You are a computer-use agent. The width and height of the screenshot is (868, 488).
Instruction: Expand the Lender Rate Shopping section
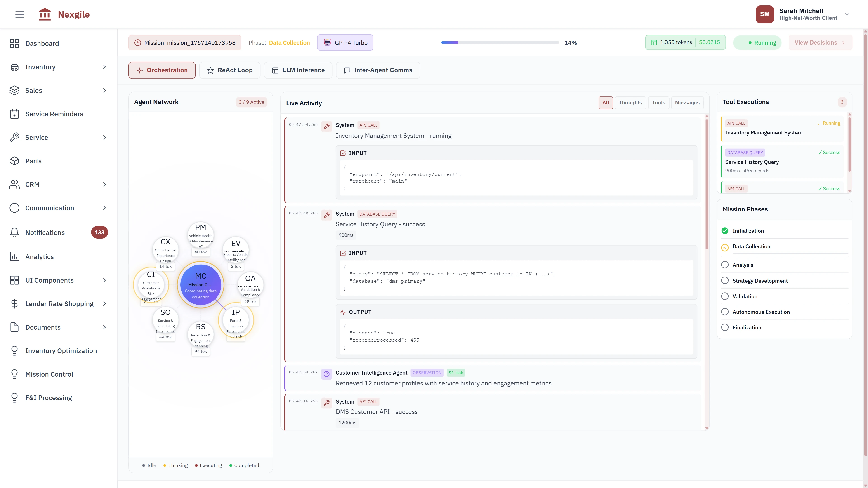[x=59, y=303]
